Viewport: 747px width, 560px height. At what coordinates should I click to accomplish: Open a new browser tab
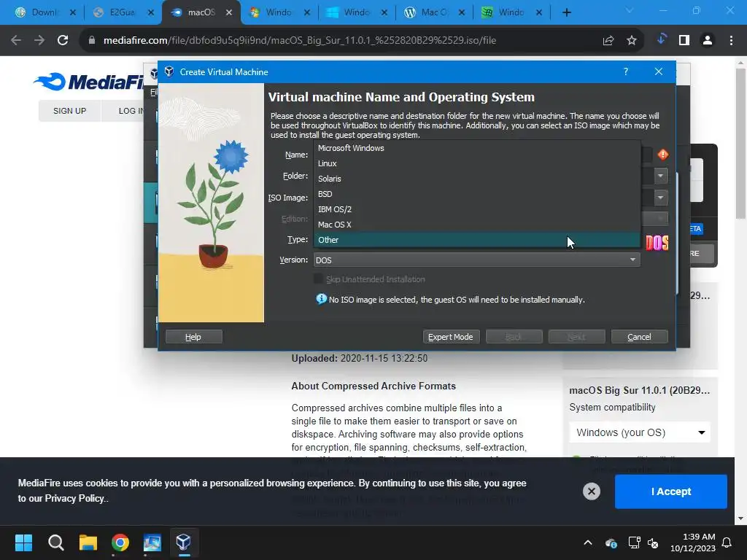coord(566,12)
